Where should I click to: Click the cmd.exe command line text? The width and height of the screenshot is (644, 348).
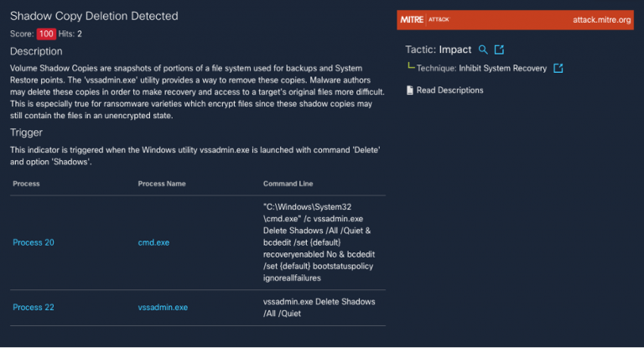pos(319,242)
